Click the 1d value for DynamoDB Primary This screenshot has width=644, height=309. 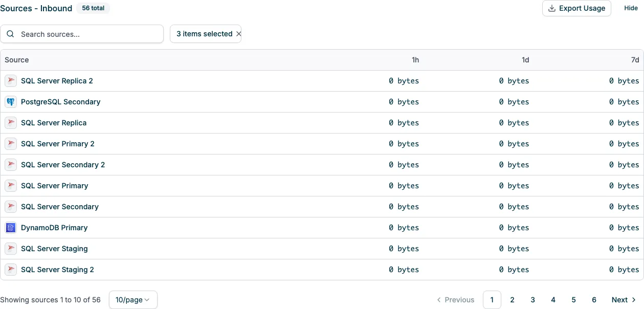(x=514, y=228)
